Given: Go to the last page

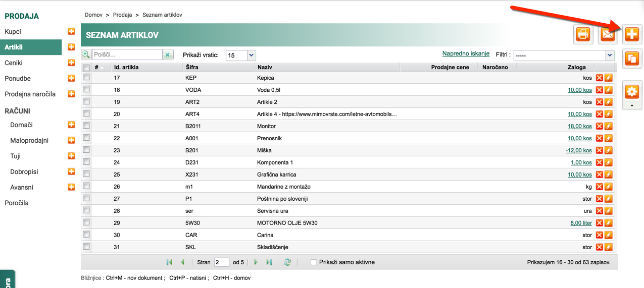Looking at the screenshot, I should point(269,262).
